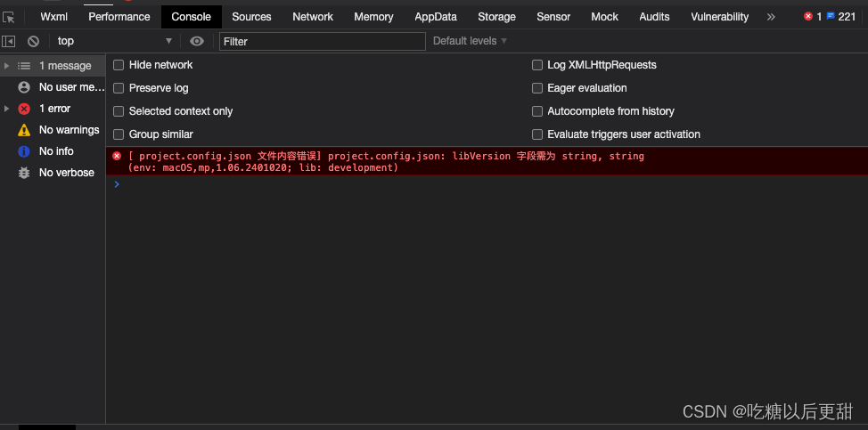Click the user icon beside No user messages
Viewport: 868px width, 430px height.
point(24,87)
